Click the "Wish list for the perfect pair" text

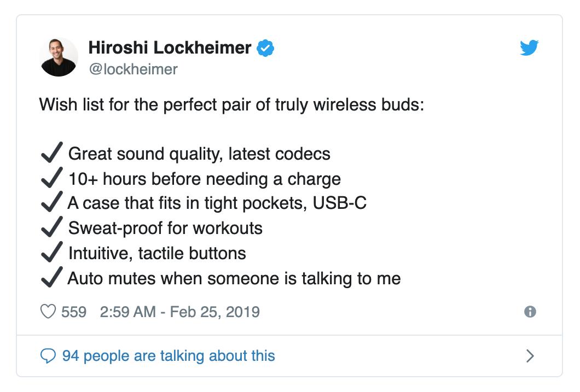tap(231, 104)
